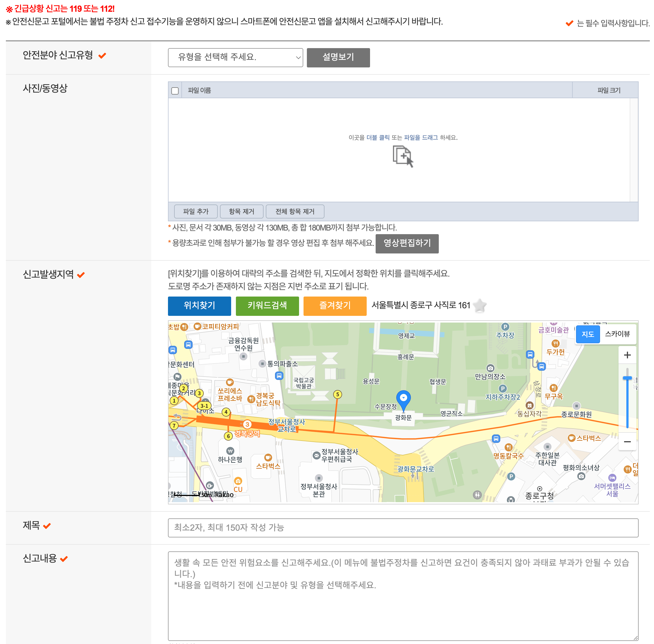
Task: Click the map zoom level slider handle
Action: pos(627,378)
